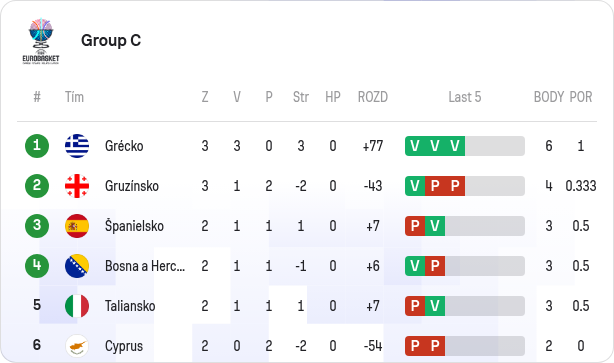This screenshot has height=363, width=614.
Task: Click the green rank 4 badge
Action: tap(37, 266)
